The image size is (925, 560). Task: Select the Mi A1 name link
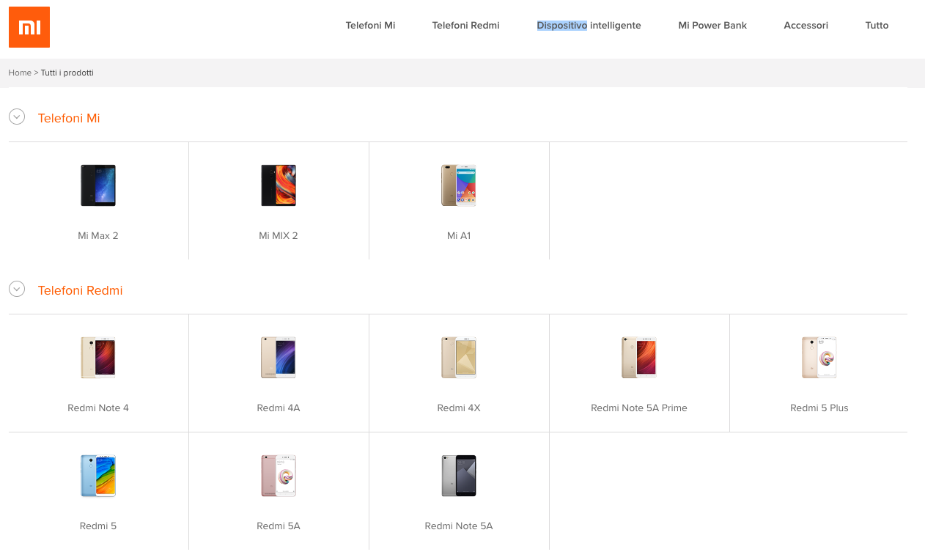459,236
